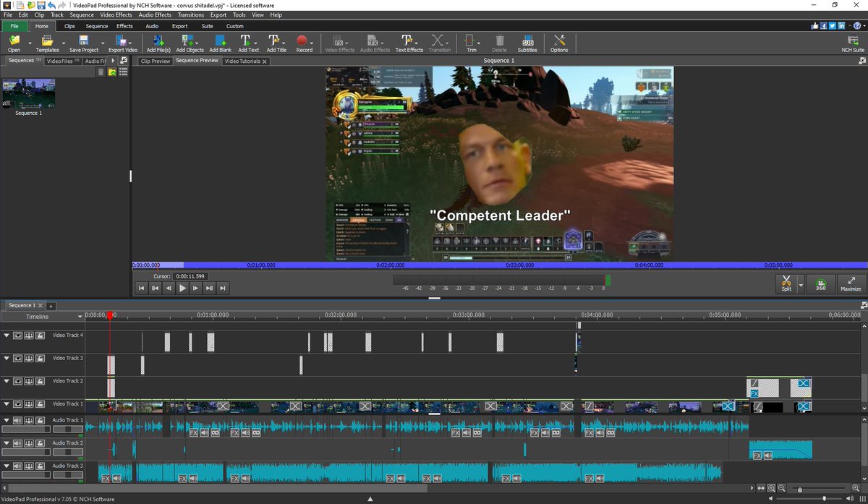
Task: Select the Video Files bin tab
Action: [62, 61]
